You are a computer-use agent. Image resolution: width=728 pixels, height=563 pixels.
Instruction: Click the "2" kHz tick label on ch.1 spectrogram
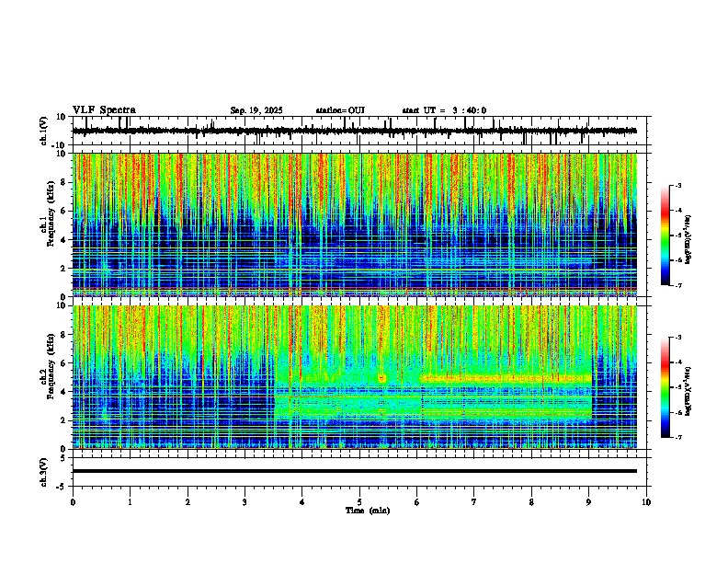[63, 269]
